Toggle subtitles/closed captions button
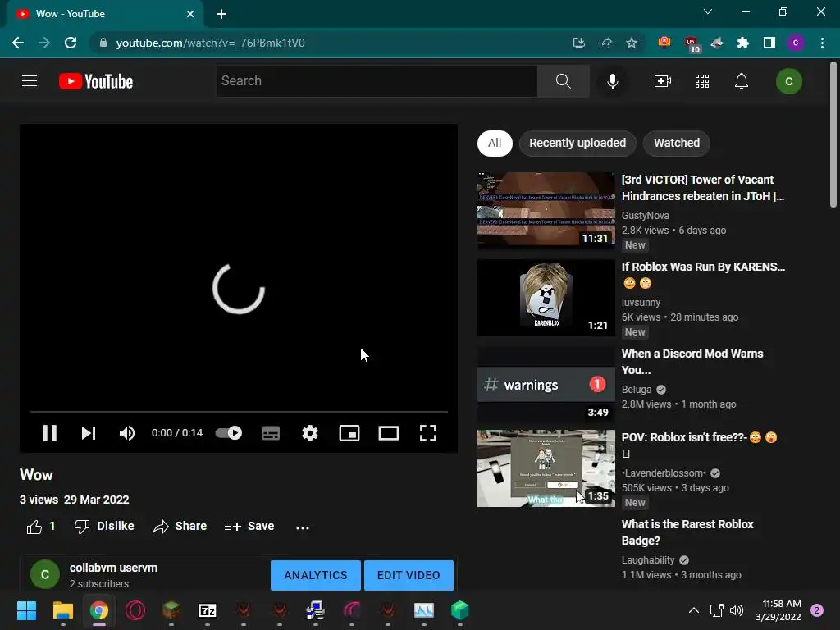The width and height of the screenshot is (840, 630). [271, 433]
